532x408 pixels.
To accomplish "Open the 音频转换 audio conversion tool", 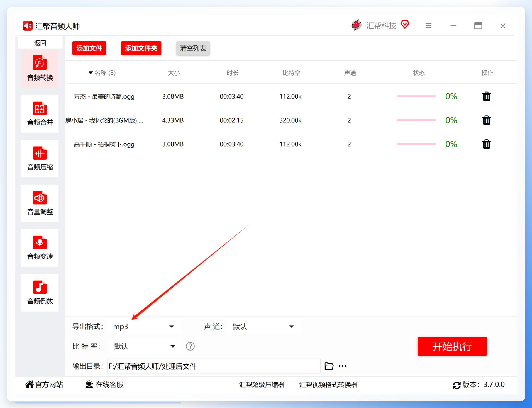I will point(40,69).
